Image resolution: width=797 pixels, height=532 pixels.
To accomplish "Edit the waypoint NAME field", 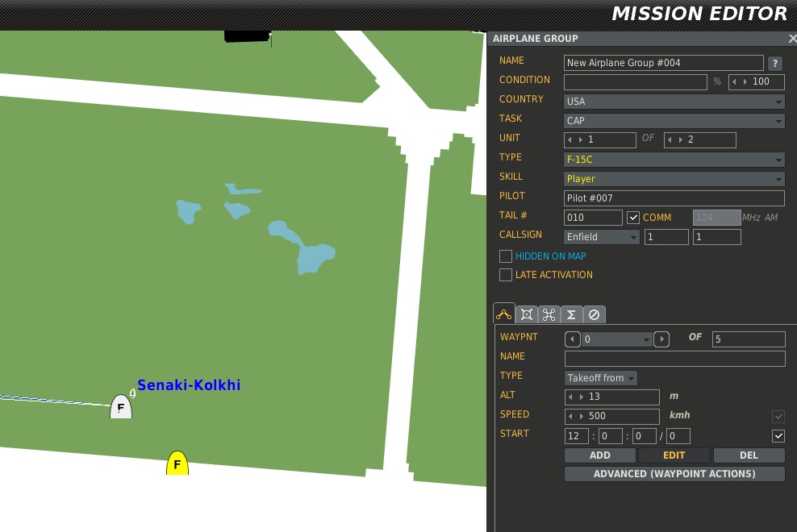I will pyautogui.click(x=674, y=358).
